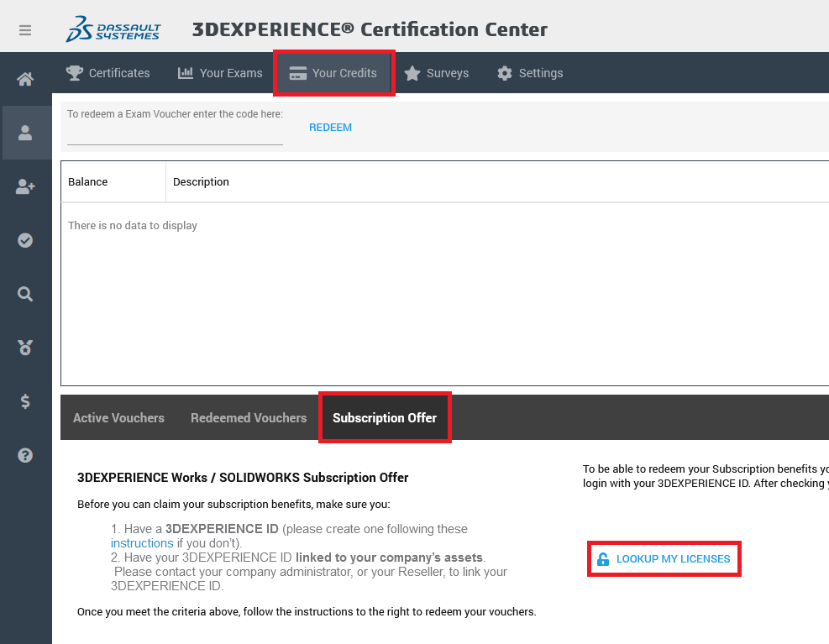Open the help question mark icon

coord(25,455)
